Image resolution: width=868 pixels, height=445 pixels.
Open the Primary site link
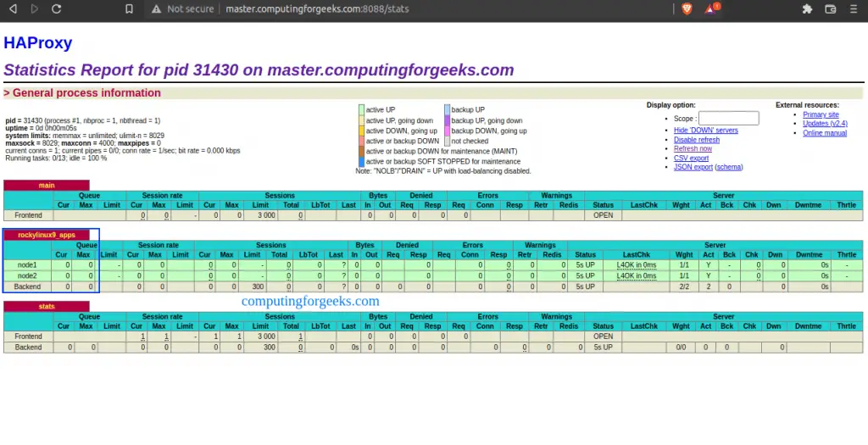[x=821, y=114]
